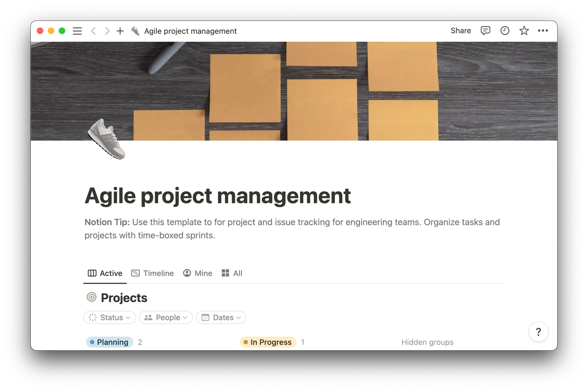Viewport: 588px width, 391px height.
Task: Open the Status filter dropdown
Action: 109,317
